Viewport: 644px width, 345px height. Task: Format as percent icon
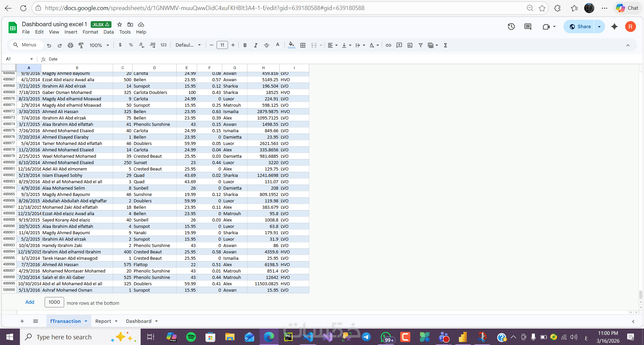(x=131, y=45)
